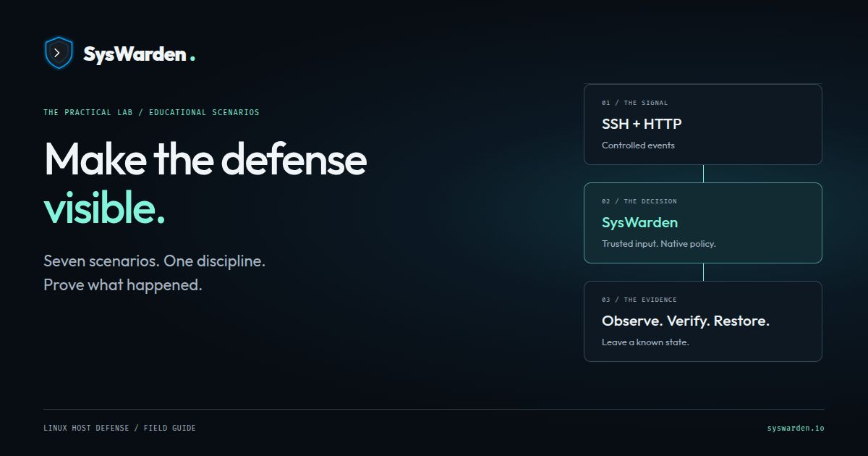Click 'LINUX HOST DEFENSE / FIELD GUIDE' footer text
Image resolution: width=868 pixels, height=456 pixels.
pyautogui.click(x=119, y=428)
